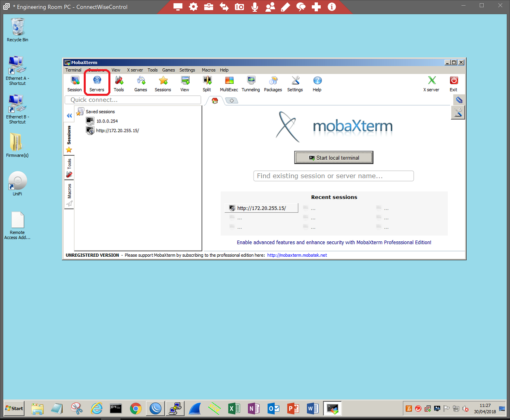Select the 10.0.0.254 saved session
Screen dimensions: 510x420
click(107, 121)
